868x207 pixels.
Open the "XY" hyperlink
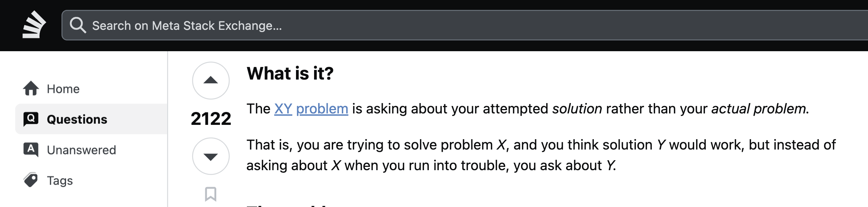tap(283, 109)
